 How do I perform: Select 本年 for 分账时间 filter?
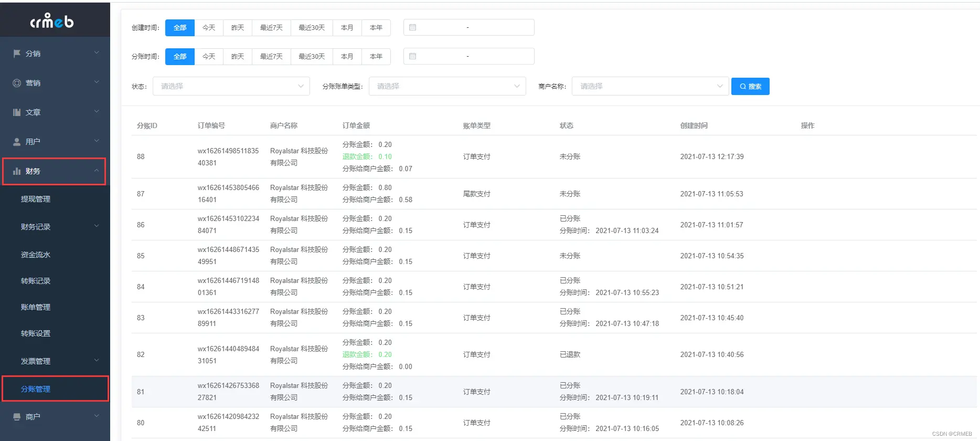click(376, 56)
